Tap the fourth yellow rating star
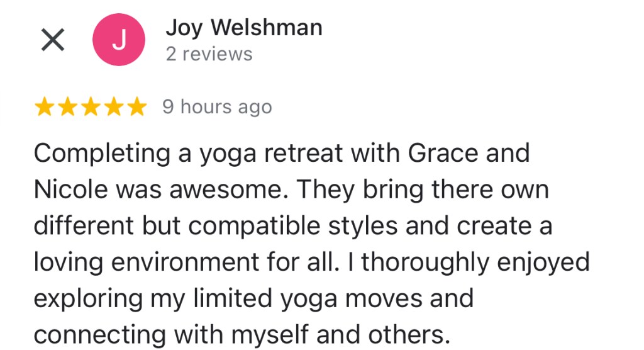The height and width of the screenshot is (350, 644). (x=113, y=108)
